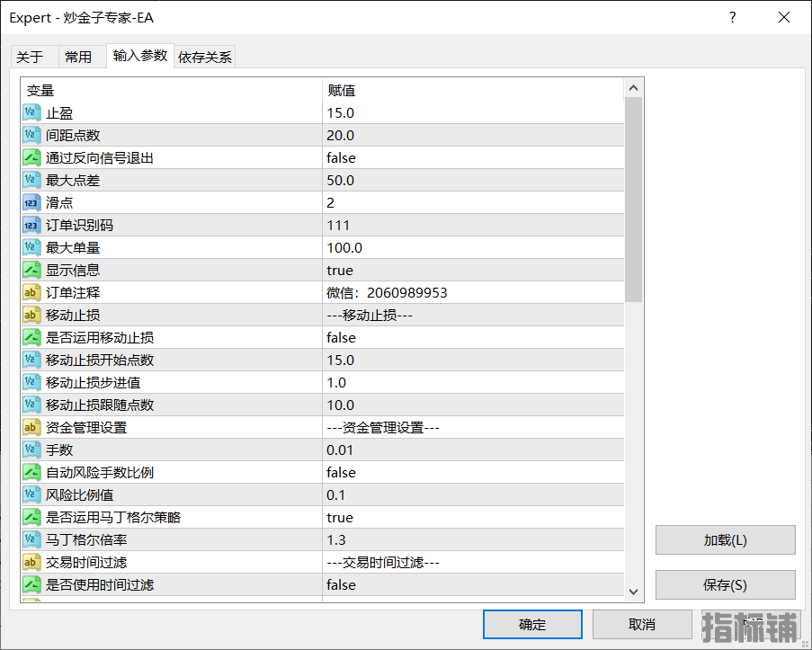Click the double icon beside 风险比例值
Image resolution: width=812 pixels, height=650 pixels.
tap(31, 494)
